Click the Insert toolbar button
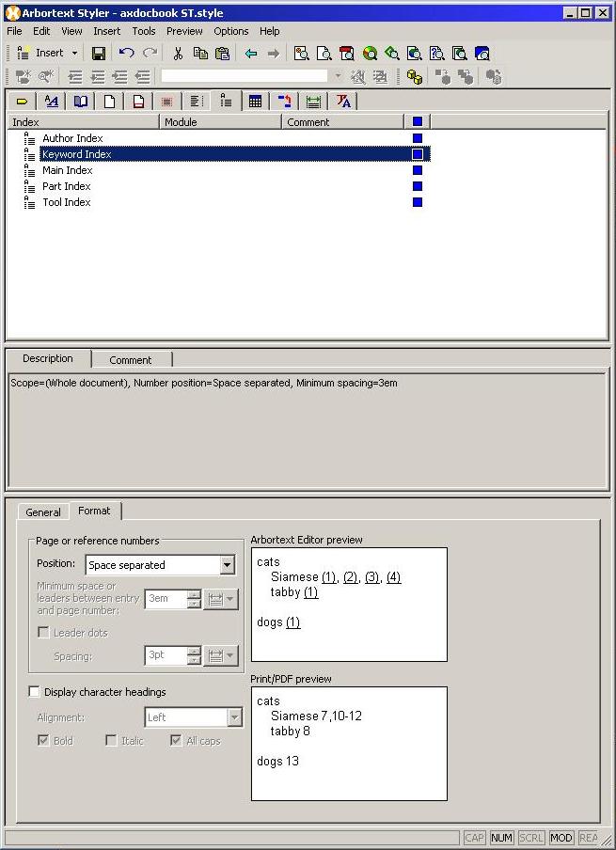The width and height of the screenshot is (616, 850). (40, 53)
